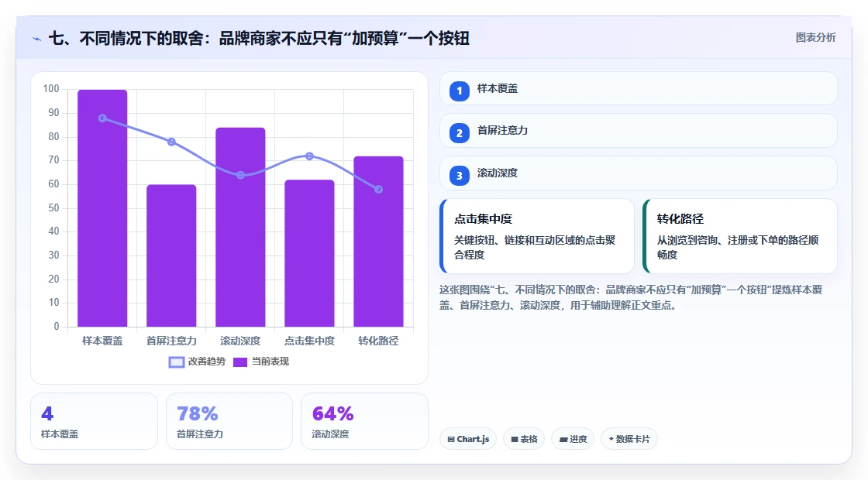Click the 点击集中度 bar in the chart
This screenshot has width=868, height=480.
pyautogui.click(x=309, y=252)
